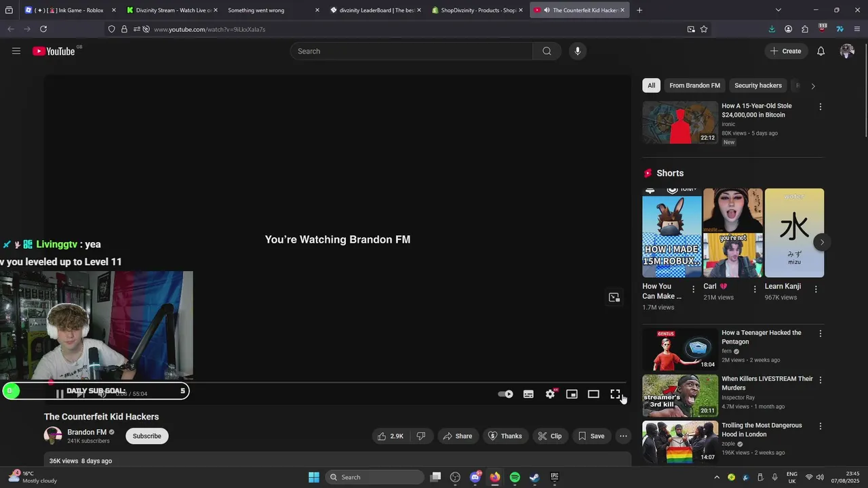Select From Brandon FM chip

tap(694, 85)
